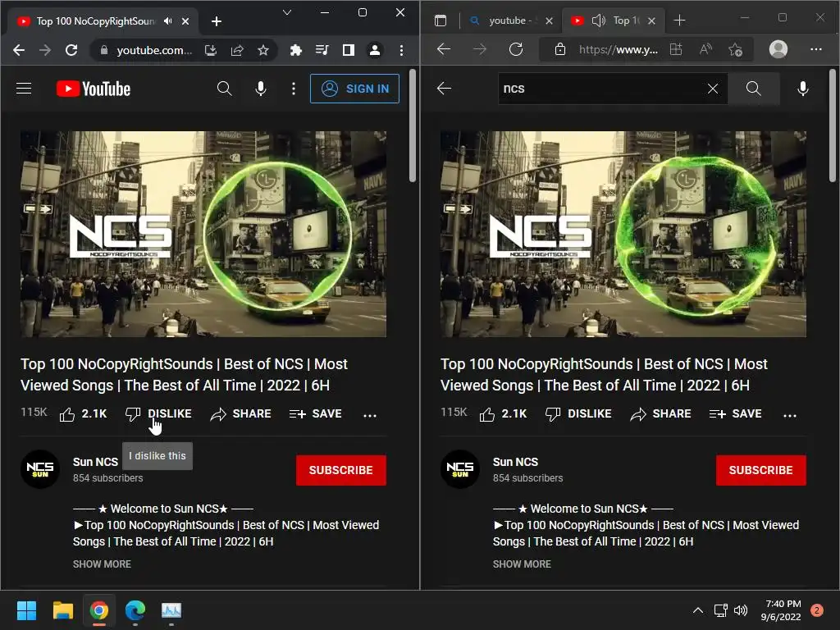Open YouTube hamburger menu in Chrome window
Screen dimensions: 840x630
[24, 89]
